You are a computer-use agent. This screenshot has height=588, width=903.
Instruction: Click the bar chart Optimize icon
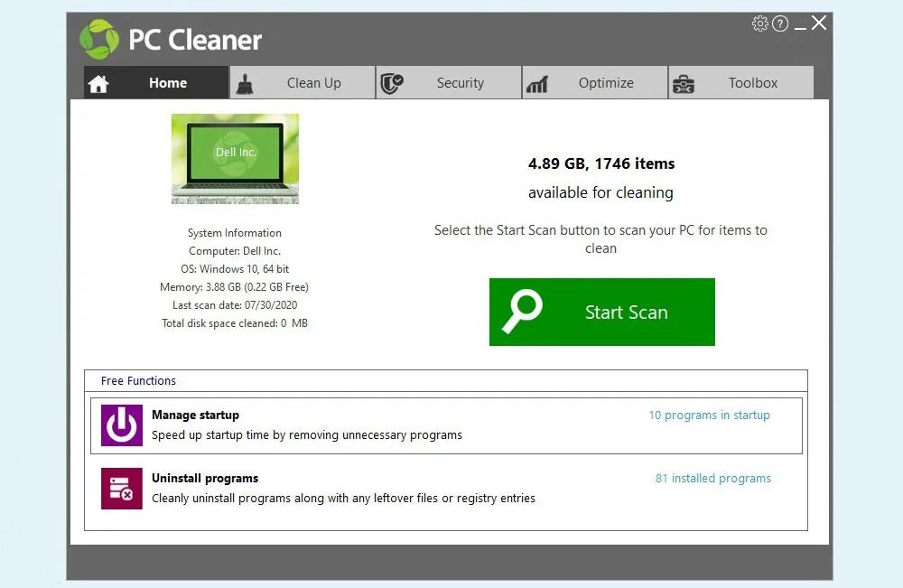(537, 84)
